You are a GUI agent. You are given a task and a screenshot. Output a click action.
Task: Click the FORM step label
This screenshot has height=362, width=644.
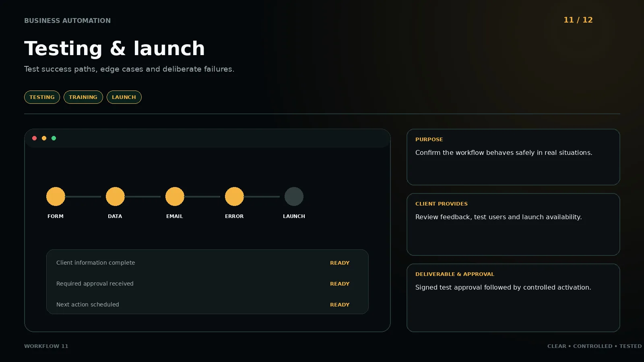pyautogui.click(x=56, y=216)
